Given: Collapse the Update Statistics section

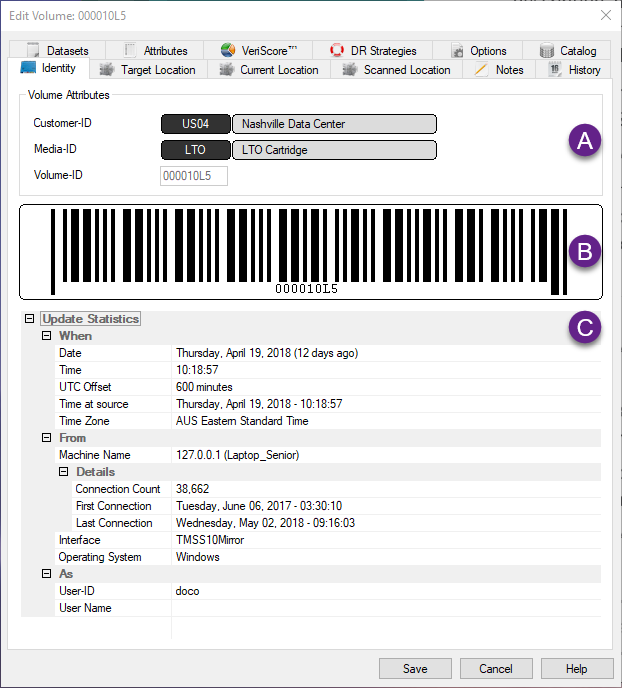Looking at the screenshot, I should (29, 319).
